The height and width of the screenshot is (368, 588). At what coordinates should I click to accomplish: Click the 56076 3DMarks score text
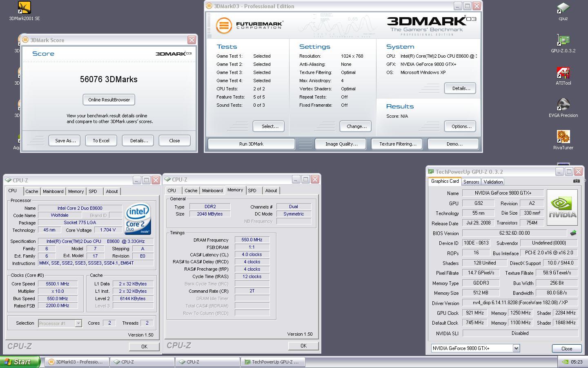click(109, 79)
